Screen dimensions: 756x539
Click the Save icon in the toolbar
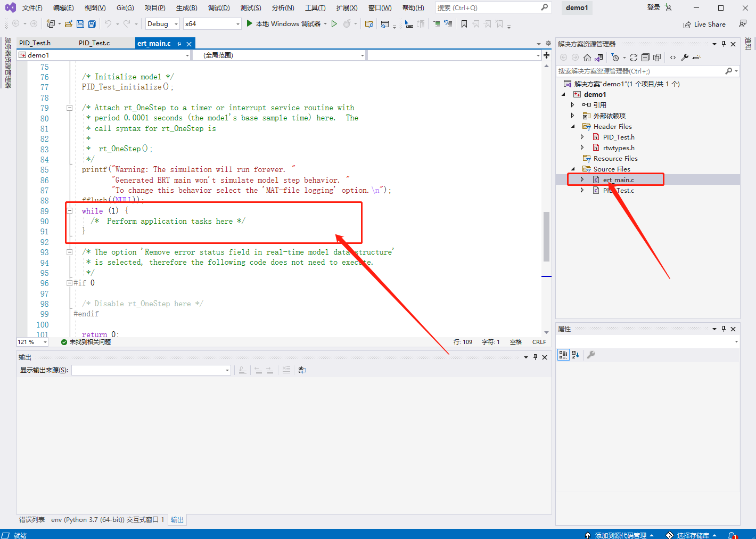[80, 24]
